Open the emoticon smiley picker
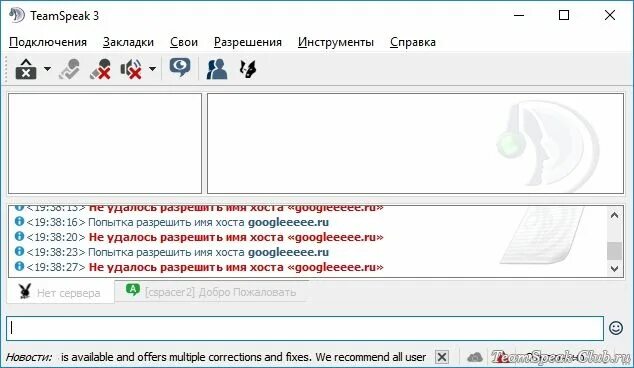Screen dimensions: 634x368 pos(616,328)
